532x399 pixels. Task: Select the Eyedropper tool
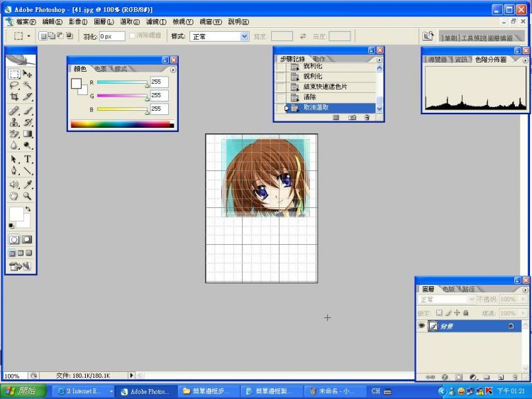(x=28, y=184)
